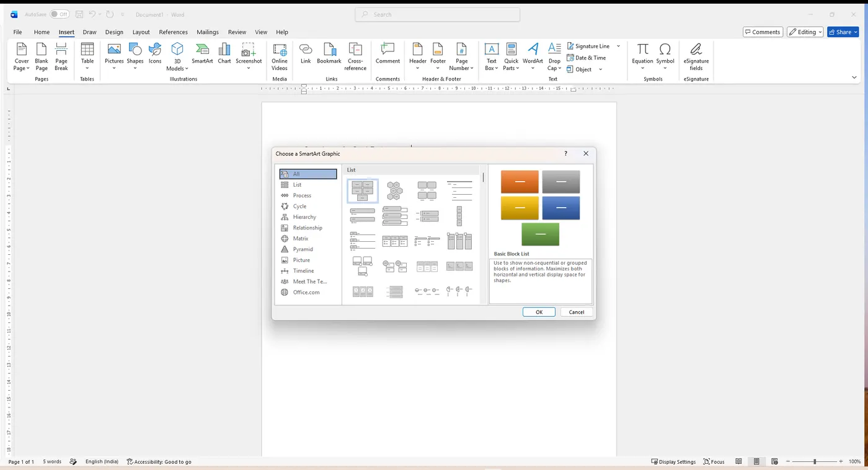Add a Drop Cap

[554, 56]
